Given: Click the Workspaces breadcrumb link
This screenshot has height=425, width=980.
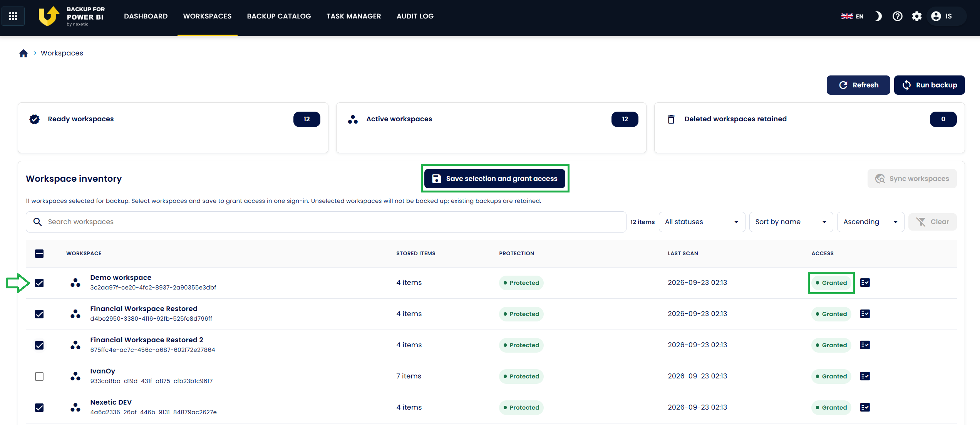Looking at the screenshot, I should [62, 53].
